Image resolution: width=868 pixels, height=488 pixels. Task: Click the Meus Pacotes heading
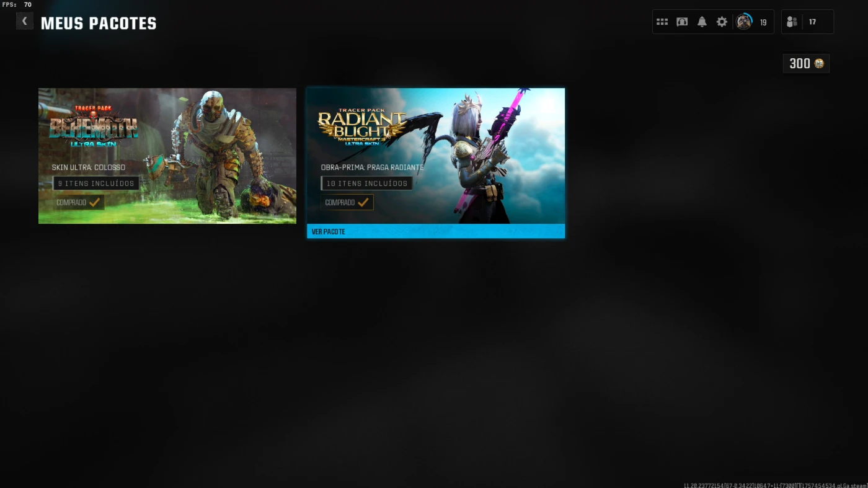coord(99,24)
